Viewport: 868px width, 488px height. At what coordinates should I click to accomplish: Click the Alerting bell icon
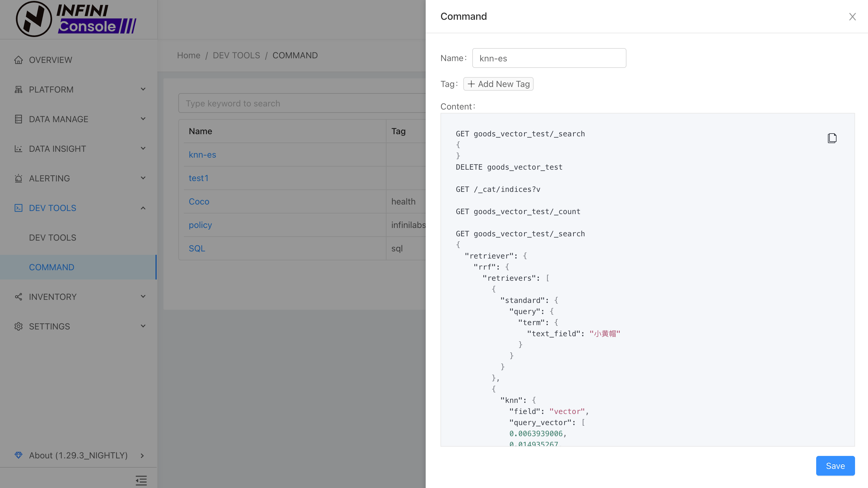(x=19, y=178)
